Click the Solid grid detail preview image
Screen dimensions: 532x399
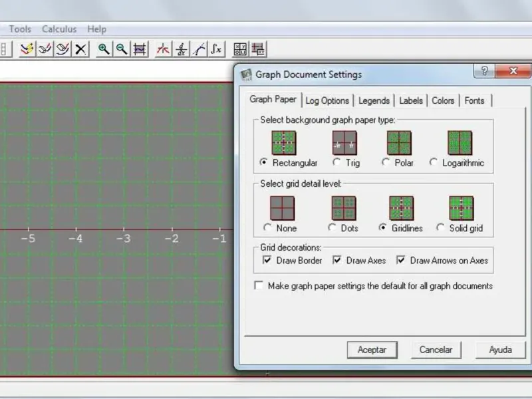(462, 208)
